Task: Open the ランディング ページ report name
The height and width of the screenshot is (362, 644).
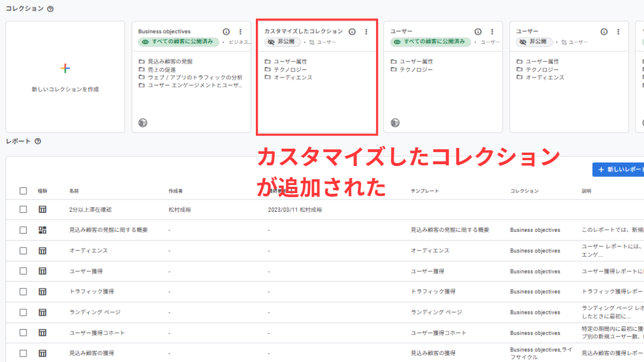Action: pos(95,312)
